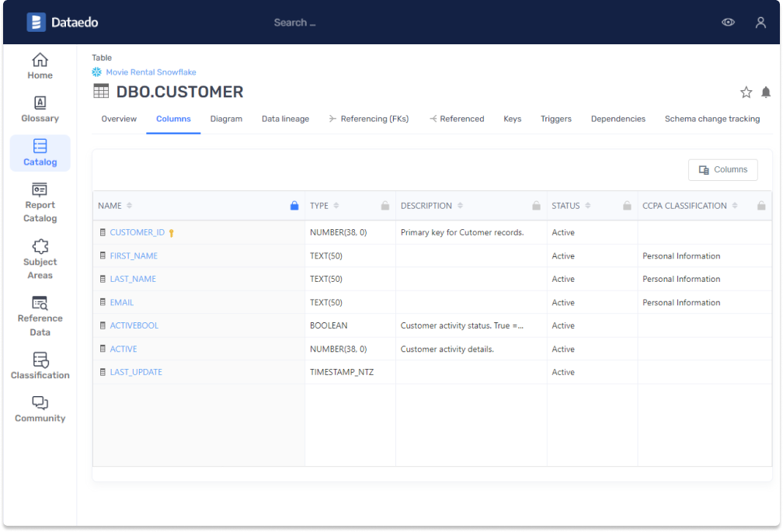This screenshot has width=783, height=532.
Task: Toggle lock on DESCRIPTION column
Action: click(536, 206)
